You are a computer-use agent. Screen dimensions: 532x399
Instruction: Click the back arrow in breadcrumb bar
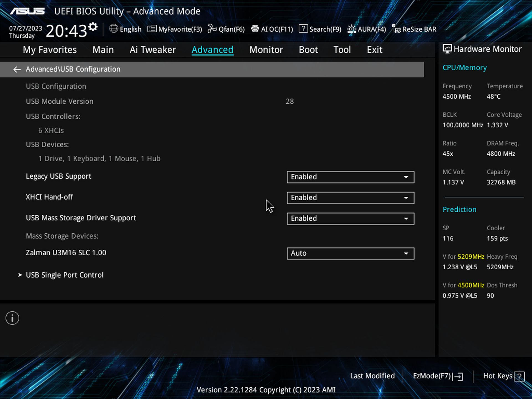17,70
